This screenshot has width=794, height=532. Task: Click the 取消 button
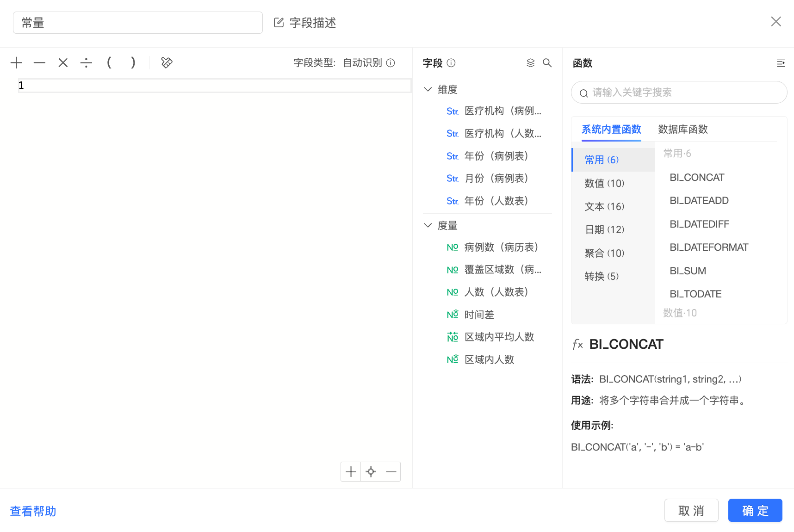(x=691, y=510)
